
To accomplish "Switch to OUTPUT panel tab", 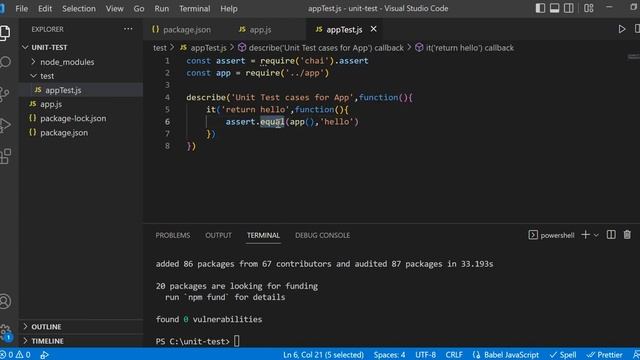I will point(218,235).
